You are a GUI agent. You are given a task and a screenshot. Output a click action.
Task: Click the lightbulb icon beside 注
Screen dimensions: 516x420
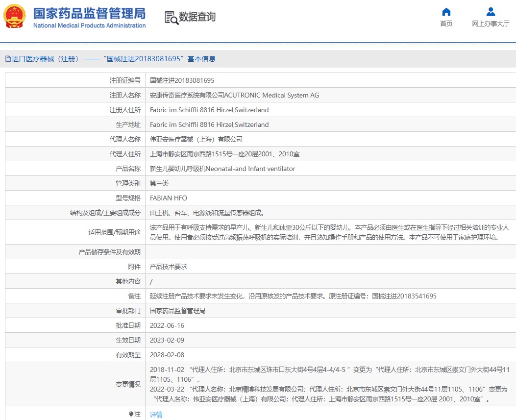131,415
